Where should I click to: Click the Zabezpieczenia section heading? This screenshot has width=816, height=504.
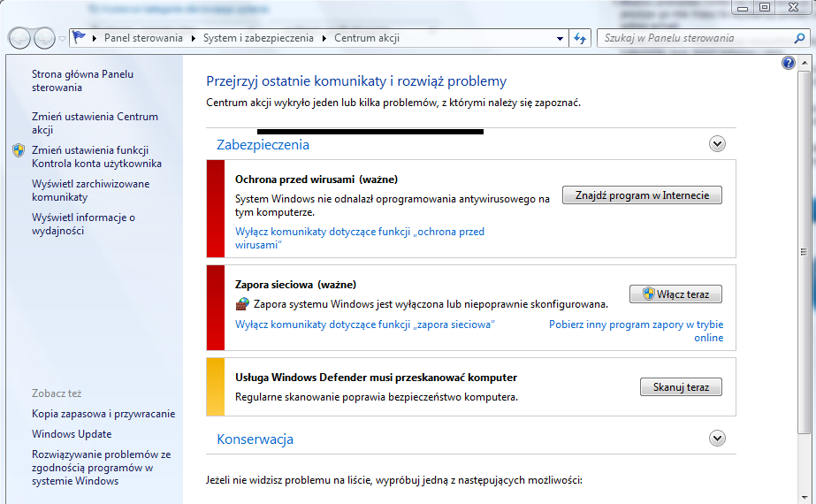(263, 145)
